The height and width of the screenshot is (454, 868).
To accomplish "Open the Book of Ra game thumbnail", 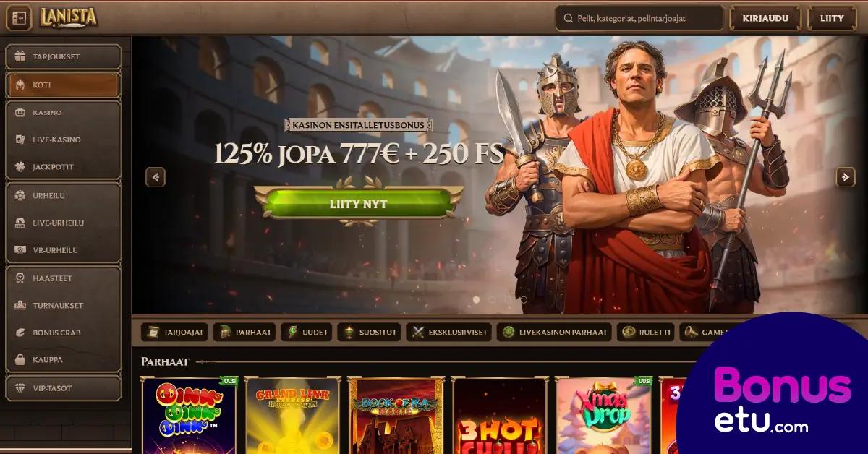I will pos(394,416).
